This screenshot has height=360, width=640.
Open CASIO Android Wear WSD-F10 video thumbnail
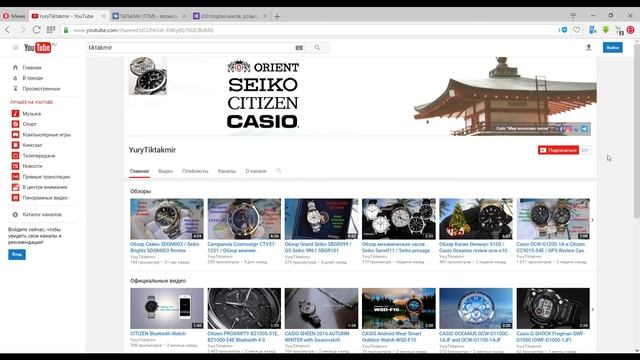[399, 308]
